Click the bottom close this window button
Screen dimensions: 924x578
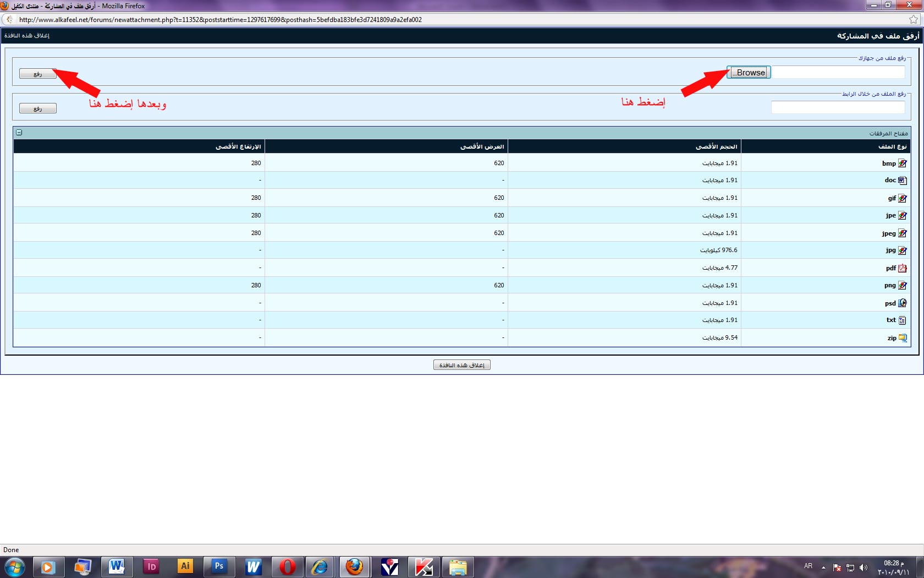(x=461, y=365)
